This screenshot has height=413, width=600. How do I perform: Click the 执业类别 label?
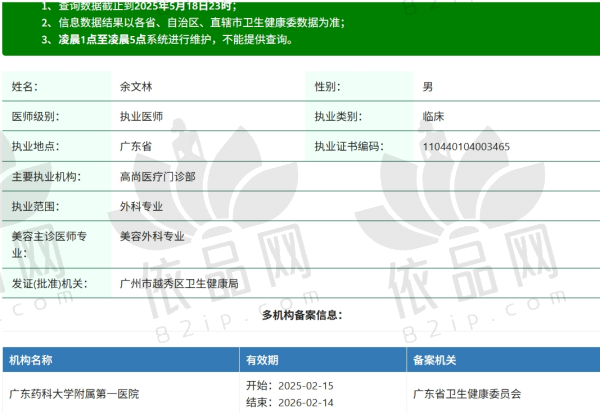(338, 116)
